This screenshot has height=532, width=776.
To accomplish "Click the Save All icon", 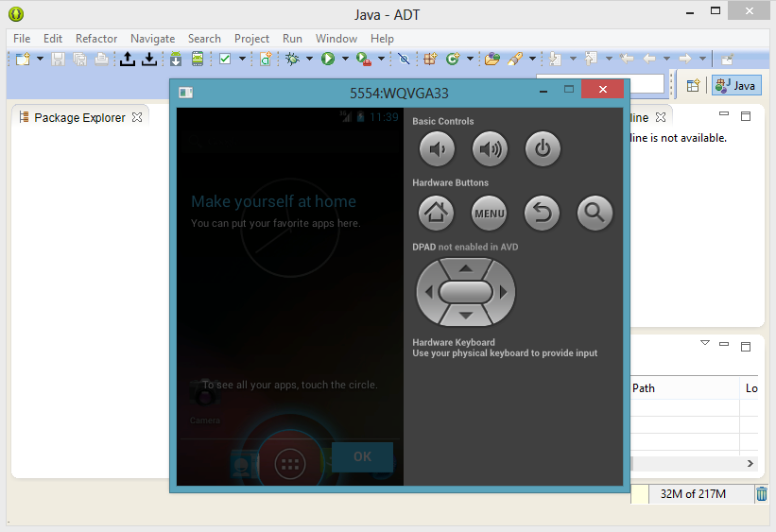I will 79,59.
